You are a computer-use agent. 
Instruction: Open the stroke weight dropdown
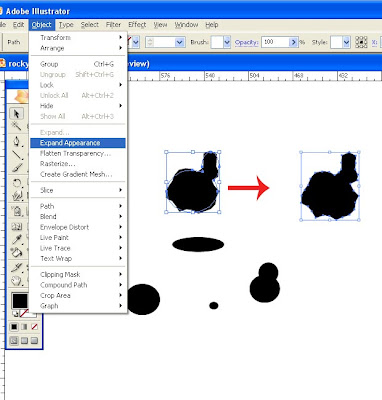click(179, 42)
